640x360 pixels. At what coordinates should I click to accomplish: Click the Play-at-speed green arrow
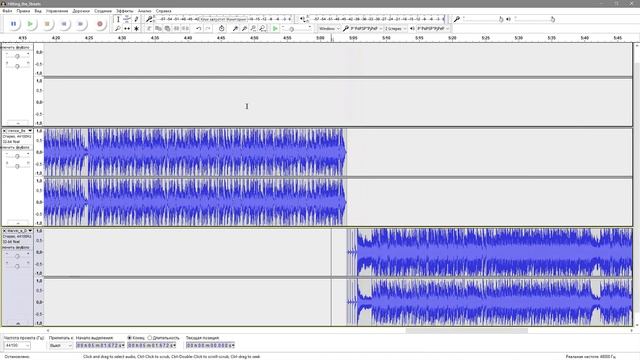[275, 29]
